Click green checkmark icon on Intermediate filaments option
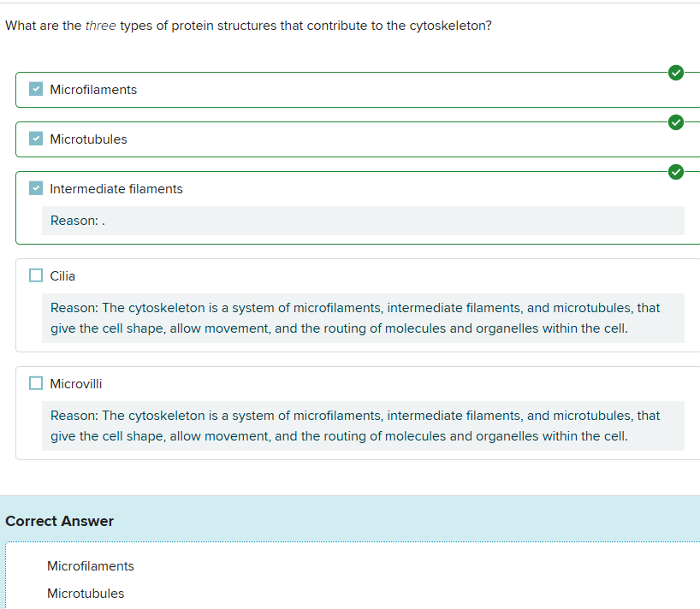The height and width of the screenshot is (609, 700). point(676,172)
